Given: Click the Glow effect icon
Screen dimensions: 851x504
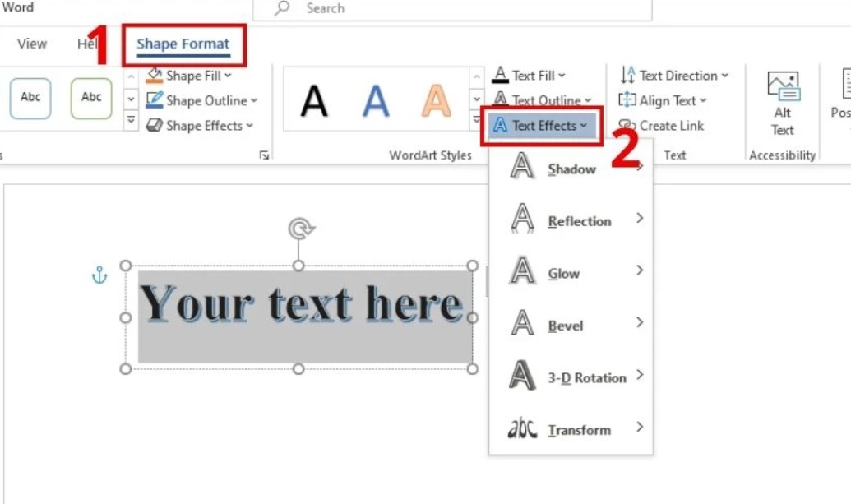Looking at the screenshot, I should tap(522, 270).
